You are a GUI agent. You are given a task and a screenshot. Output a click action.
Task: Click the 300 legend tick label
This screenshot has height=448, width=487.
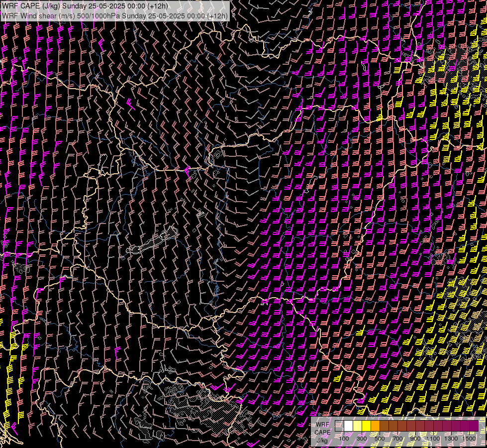point(362,439)
